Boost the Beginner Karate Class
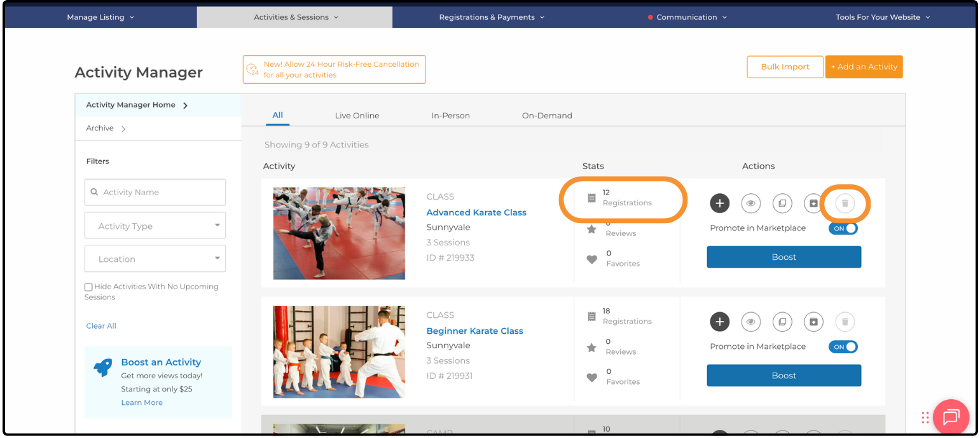 point(783,375)
